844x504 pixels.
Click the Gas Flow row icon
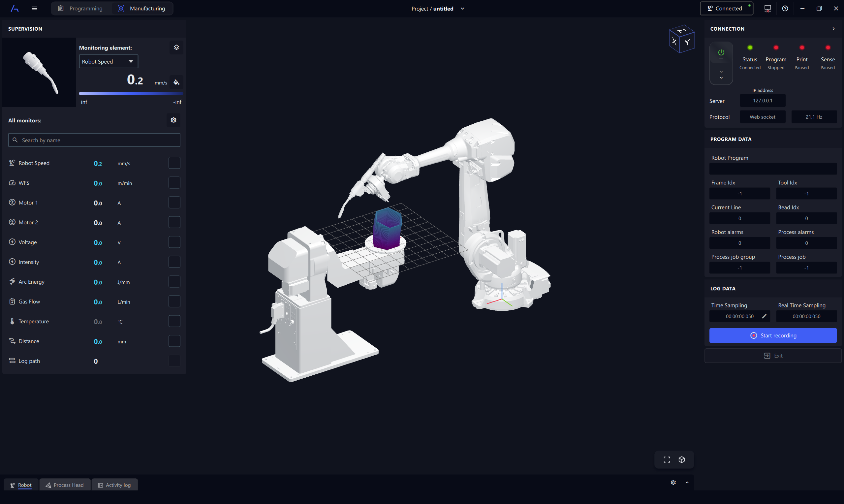(12, 301)
